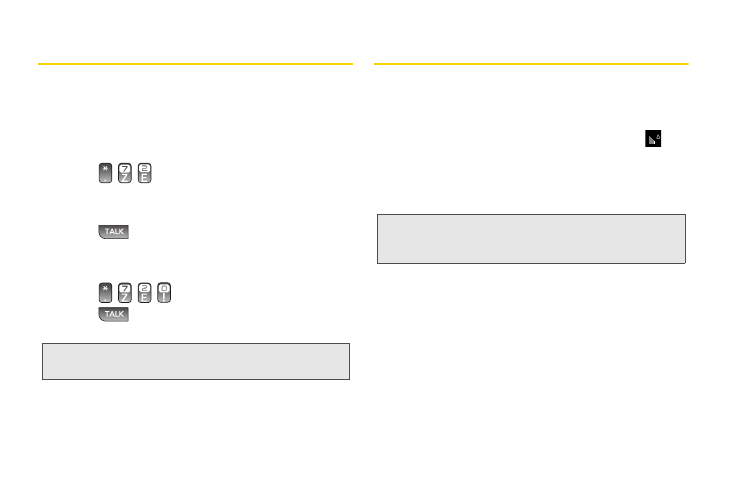
Task: Click the black roaming signal icon
Action: pyautogui.click(x=653, y=139)
